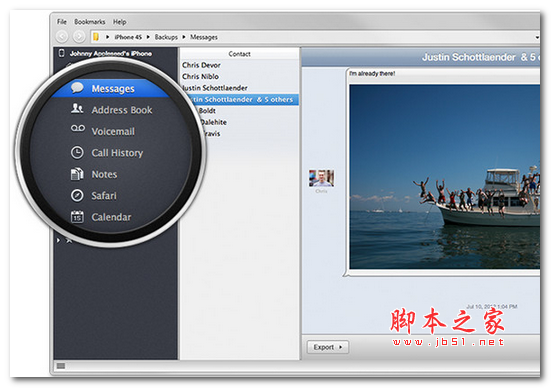Open the File menu
The height and width of the screenshot is (388, 551).
(62, 22)
